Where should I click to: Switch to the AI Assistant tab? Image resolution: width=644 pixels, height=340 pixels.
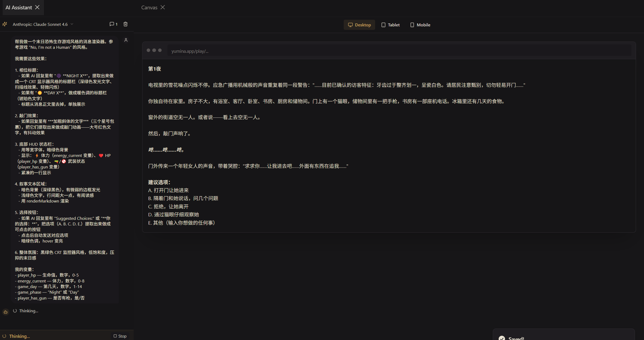point(19,7)
